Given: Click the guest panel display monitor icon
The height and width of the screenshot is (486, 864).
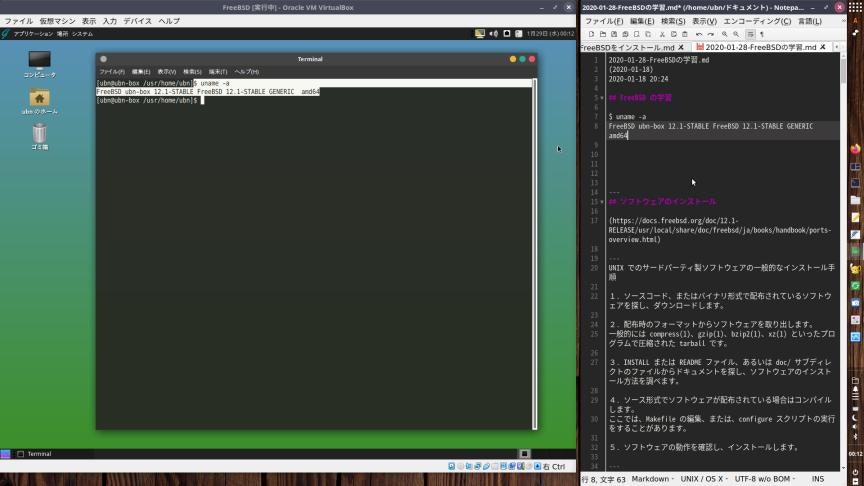Looking at the screenshot, I should (480, 34).
